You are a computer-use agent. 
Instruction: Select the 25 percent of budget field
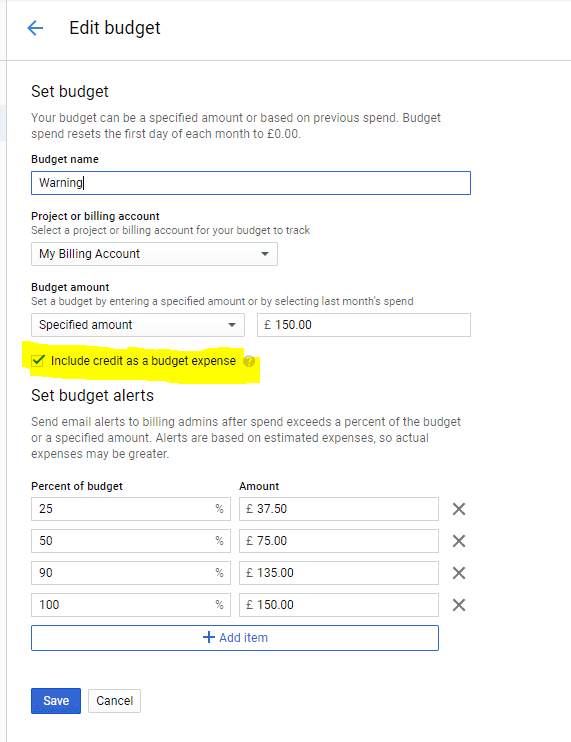pos(131,509)
